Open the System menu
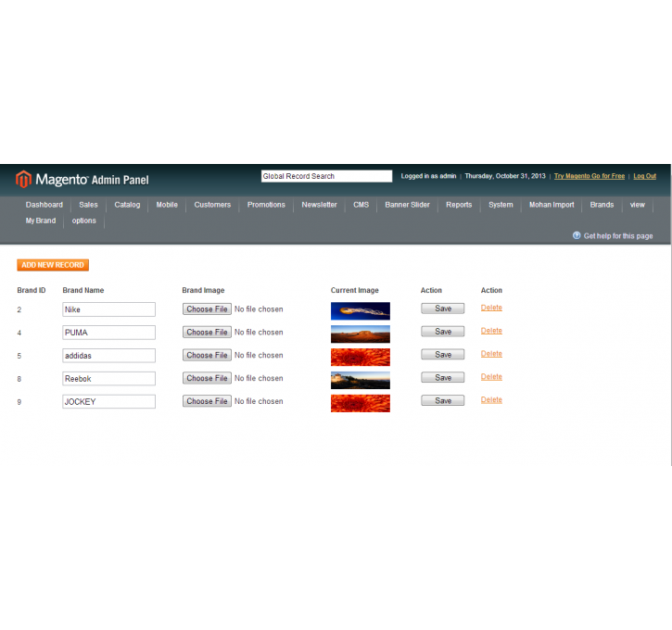 (501, 205)
